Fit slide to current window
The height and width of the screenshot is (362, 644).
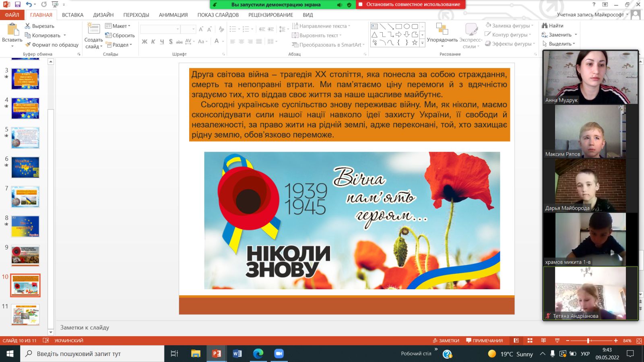[639, 341]
